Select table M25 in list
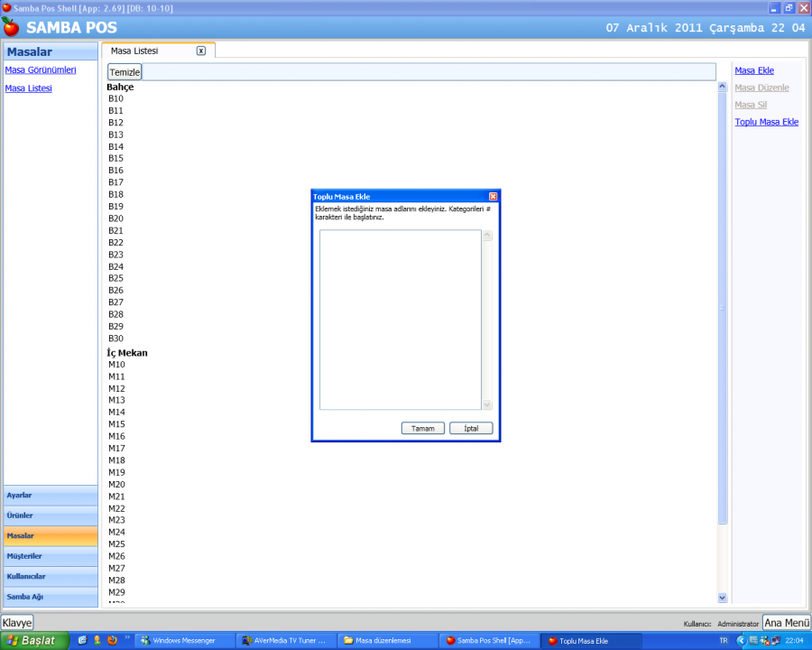Viewport: 812px width, 650px height. pyautogui.click(x=116, y=544)
